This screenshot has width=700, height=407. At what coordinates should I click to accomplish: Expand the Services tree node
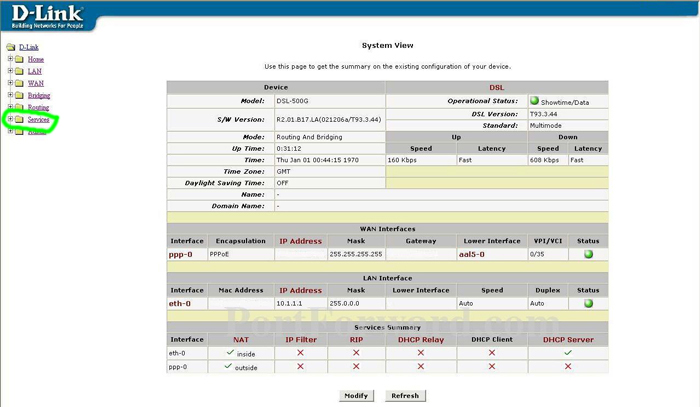click(x=10, y=119)
